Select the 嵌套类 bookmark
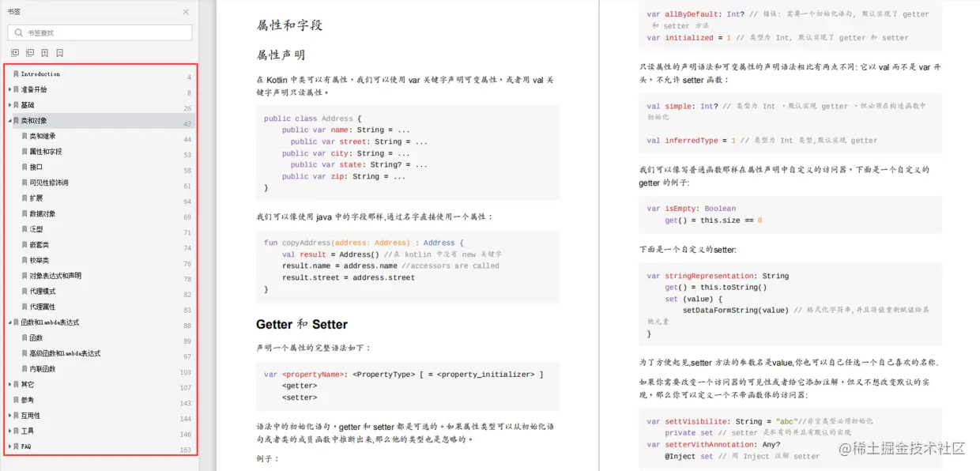 click(x=40, y=244)
